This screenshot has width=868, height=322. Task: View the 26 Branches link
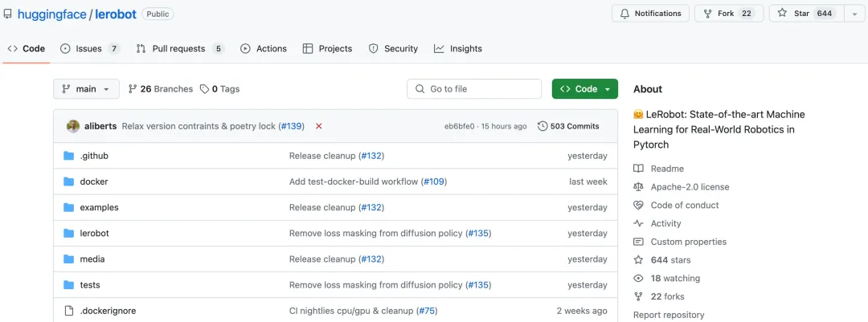pos(161,89)
